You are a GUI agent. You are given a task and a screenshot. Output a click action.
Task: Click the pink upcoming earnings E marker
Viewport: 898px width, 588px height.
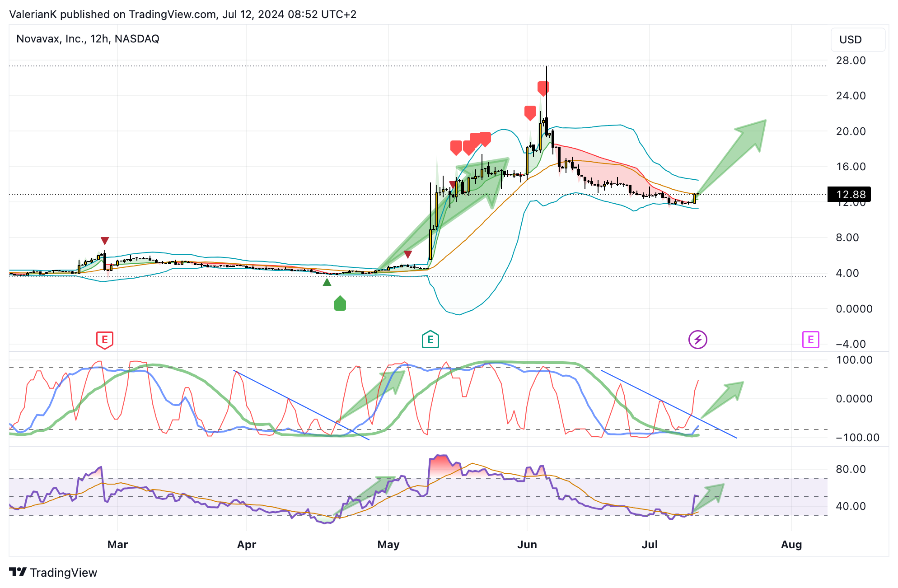[x=811, y=340]
